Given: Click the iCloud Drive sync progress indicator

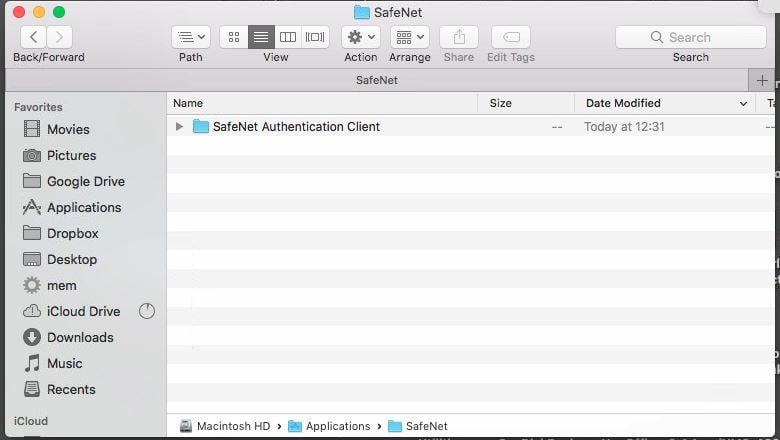Looking at the screenshot, I should click(x=147, y=311).
